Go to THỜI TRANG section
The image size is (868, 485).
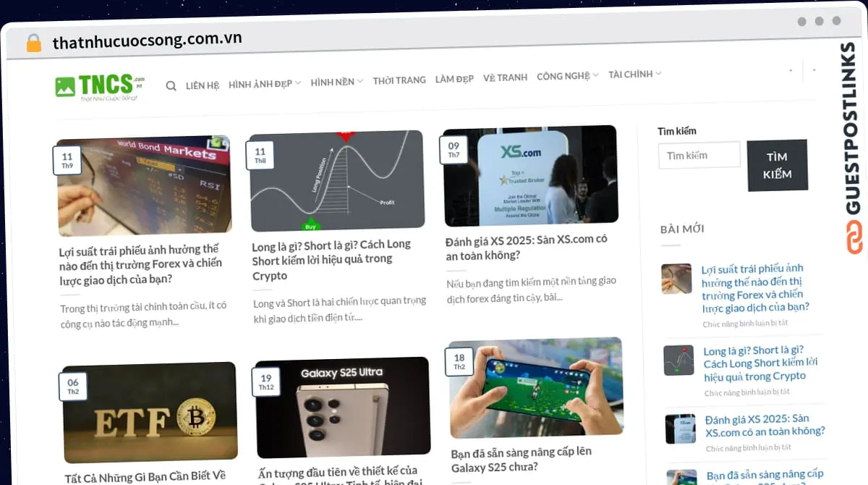click(399, 80)
